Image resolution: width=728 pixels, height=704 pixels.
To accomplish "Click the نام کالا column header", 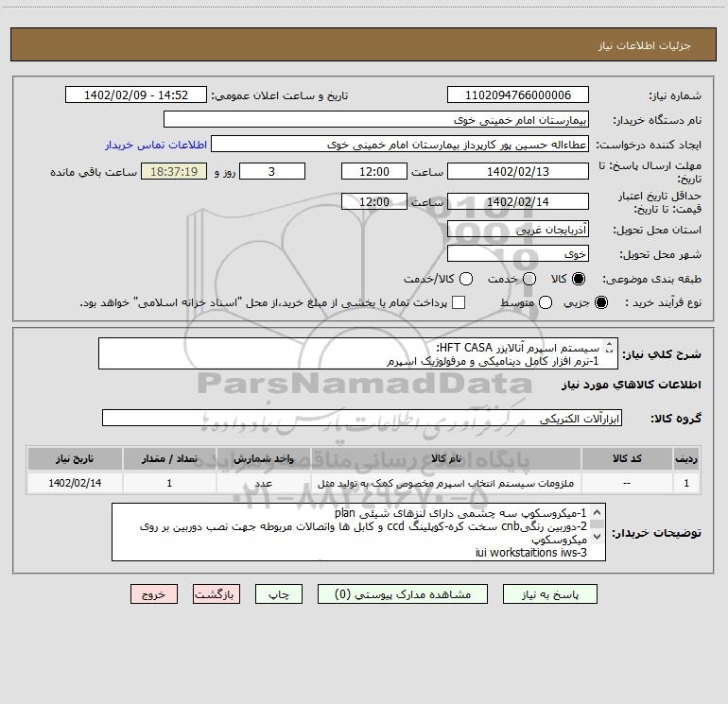I will coord(446,458).
